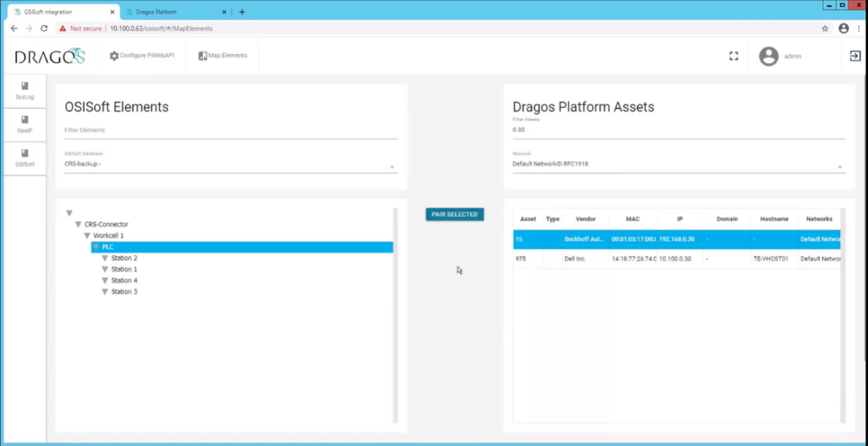
Task: Open the Map Elements page
Action: click(x=223, y=56)
